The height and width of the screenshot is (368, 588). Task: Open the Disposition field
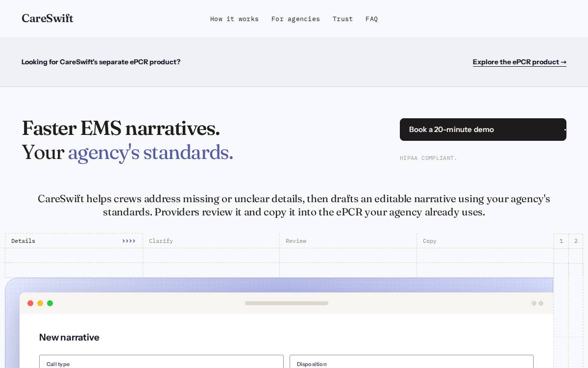point(412,362)
